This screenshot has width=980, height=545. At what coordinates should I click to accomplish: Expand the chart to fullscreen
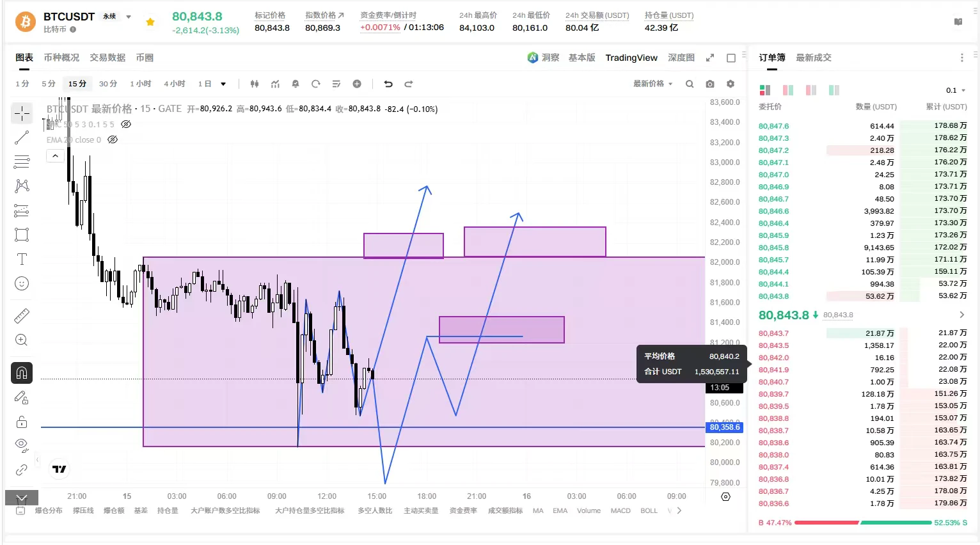click(710, 58)
